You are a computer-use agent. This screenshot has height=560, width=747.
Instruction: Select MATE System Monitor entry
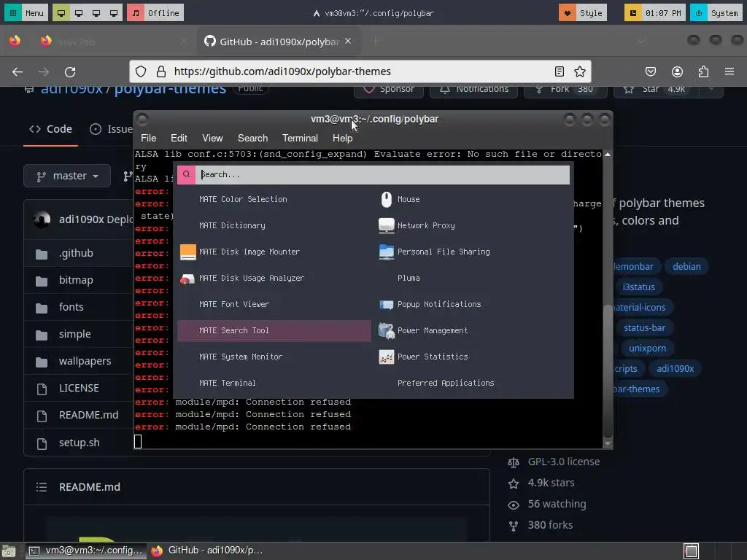click(x=274, y=356)
